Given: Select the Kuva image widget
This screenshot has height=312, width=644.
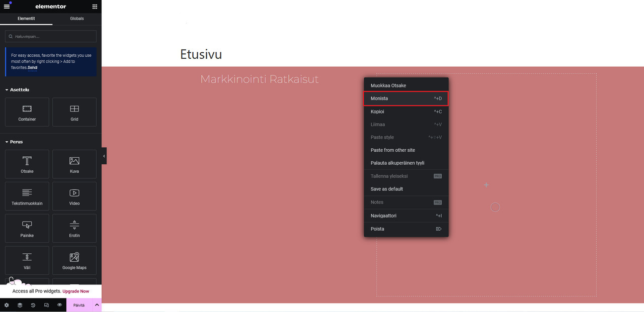Looking at the screenshot, I should point(74,164).
